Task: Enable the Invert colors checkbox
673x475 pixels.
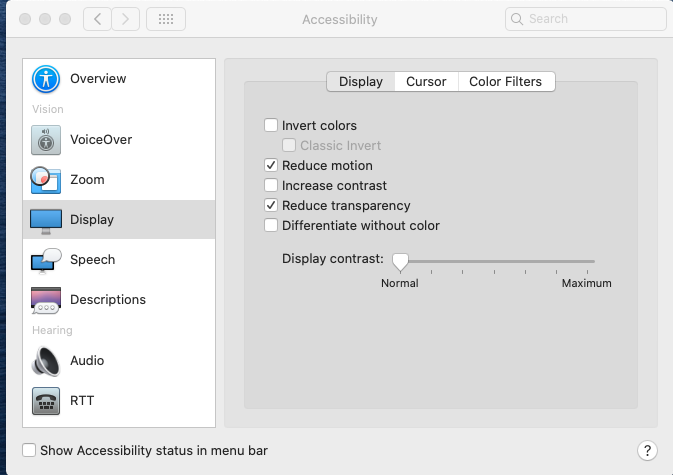Action: (271, 126)
